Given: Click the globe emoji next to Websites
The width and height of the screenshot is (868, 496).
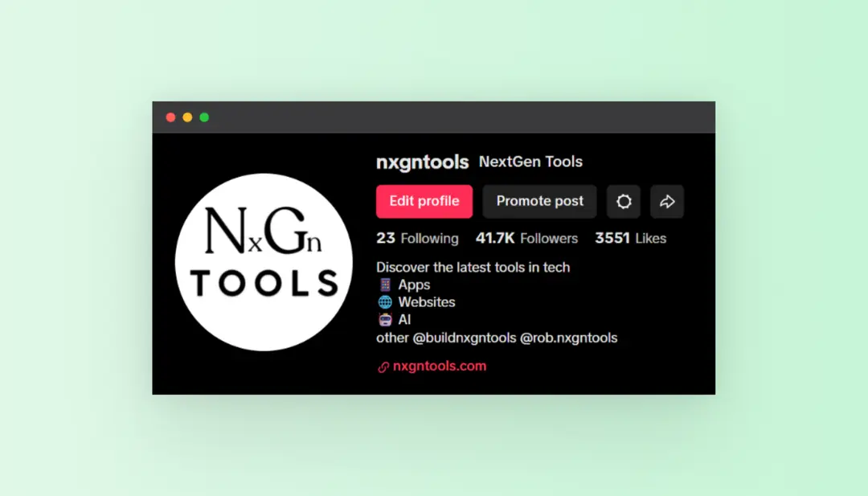Looking at the screenshot, I should click(x=385, y=302).
